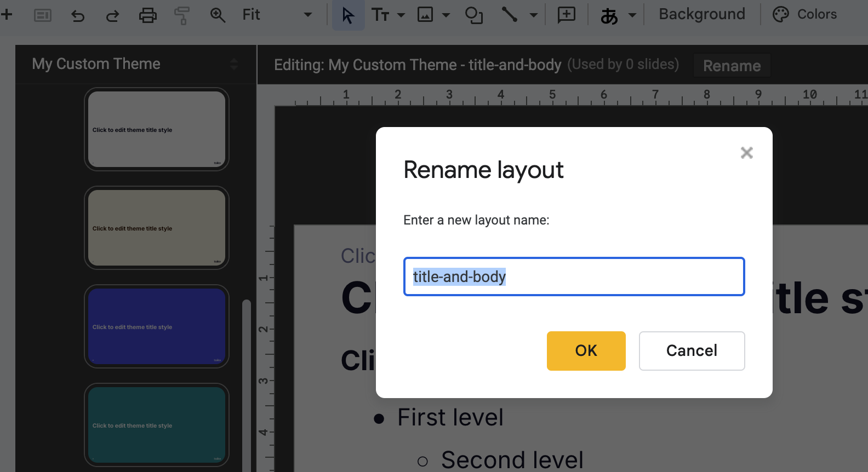The image size is (868, 472).
Task: Select the dark blue layout thumbnail
Action: click(x=157, y=326)
